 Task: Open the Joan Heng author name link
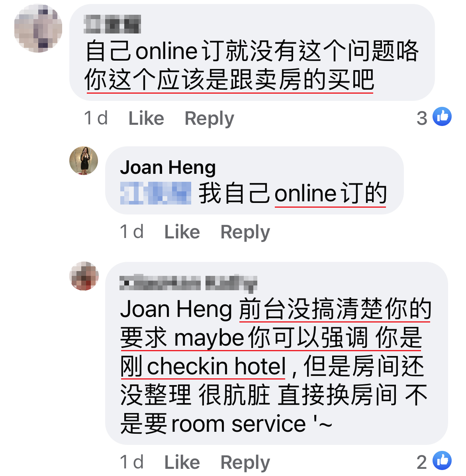(x=168, y=167)
